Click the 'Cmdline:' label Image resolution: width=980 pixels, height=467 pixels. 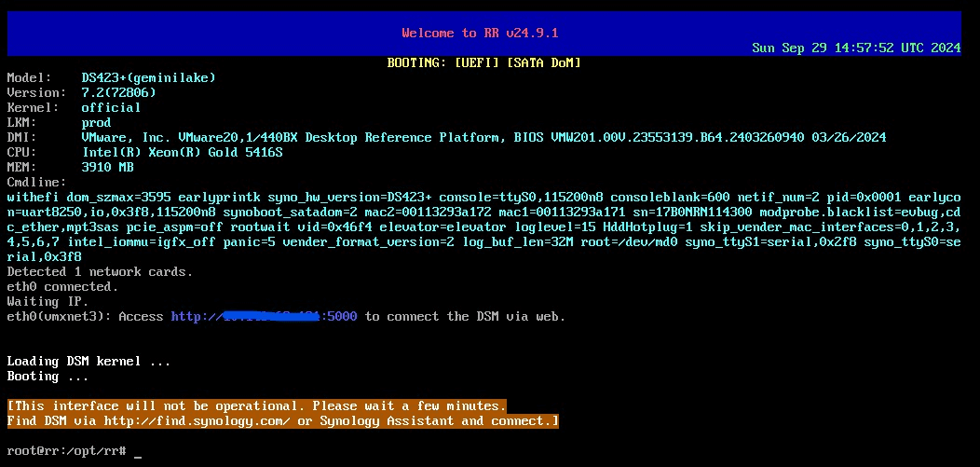(36, 183)
